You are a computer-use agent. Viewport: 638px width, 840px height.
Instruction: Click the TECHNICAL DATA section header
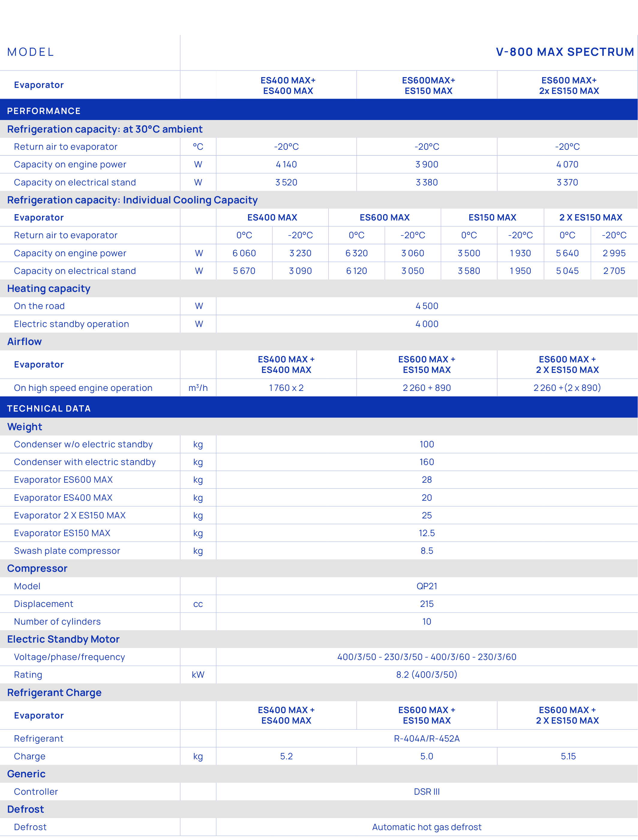pyautogui.click(x=49, y=409)
